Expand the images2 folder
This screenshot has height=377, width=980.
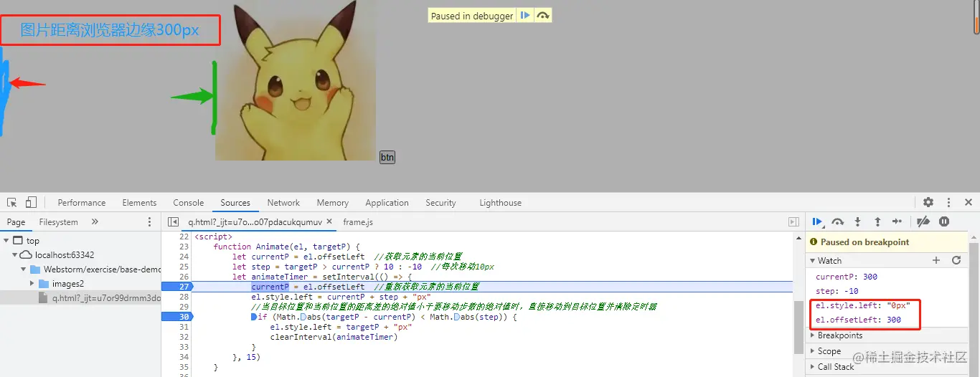click(32, 283)
